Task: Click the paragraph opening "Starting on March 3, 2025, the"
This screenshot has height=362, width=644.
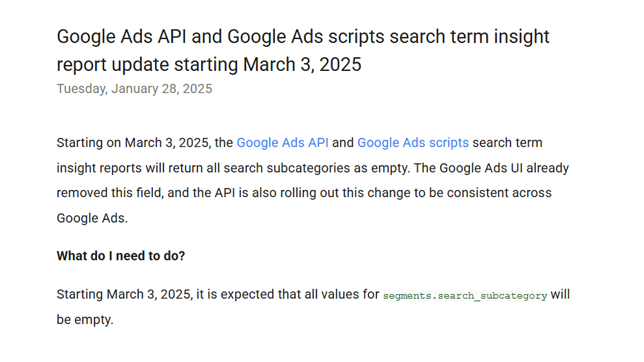Action: [x=145, y=143]
